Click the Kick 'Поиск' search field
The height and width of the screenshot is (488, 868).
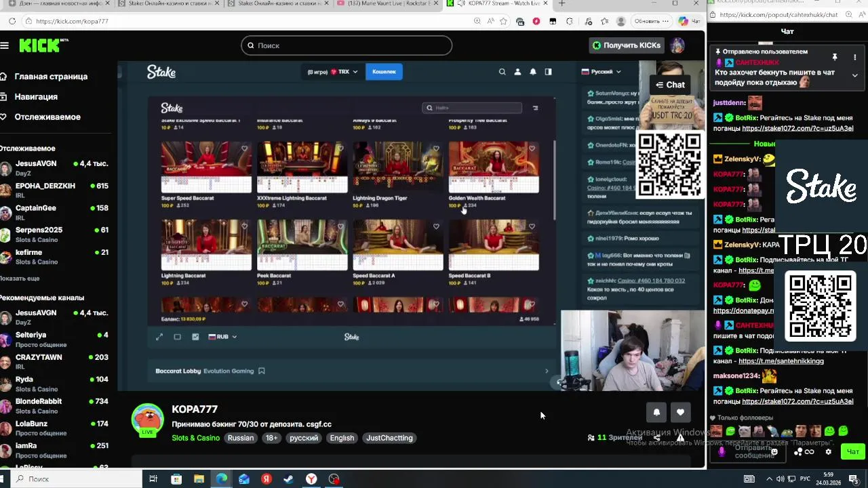click(x=347, y=45)
